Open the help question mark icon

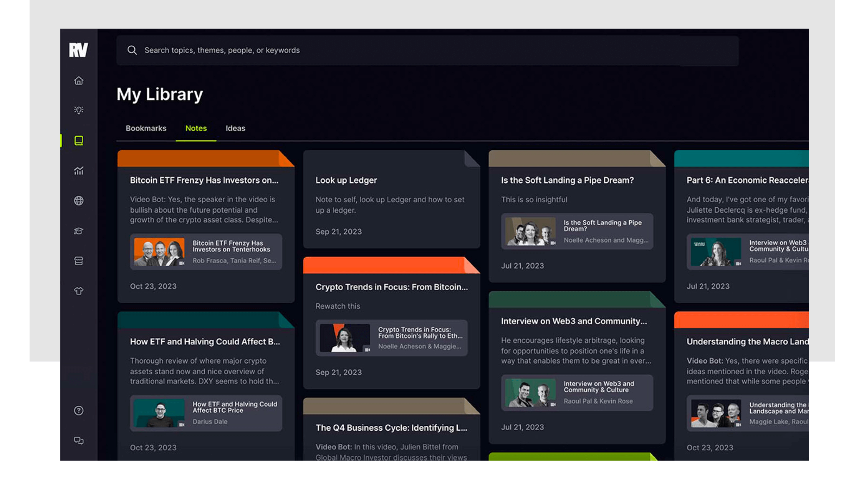79,410
